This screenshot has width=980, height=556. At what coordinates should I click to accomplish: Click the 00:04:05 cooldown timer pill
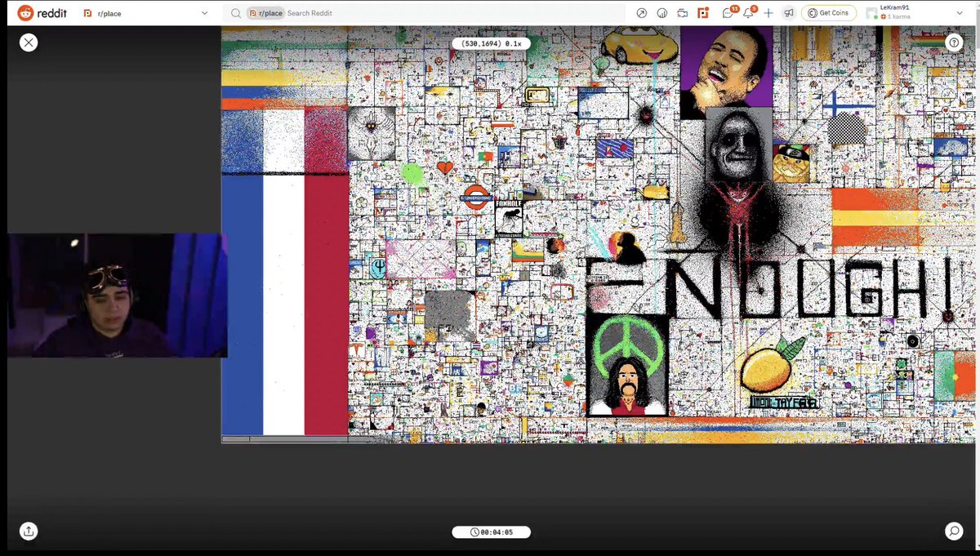click(491, 532)
